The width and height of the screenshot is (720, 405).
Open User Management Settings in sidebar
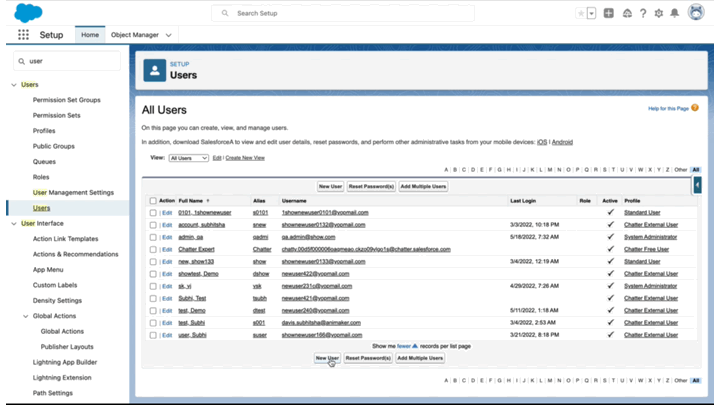pos(73,193)
